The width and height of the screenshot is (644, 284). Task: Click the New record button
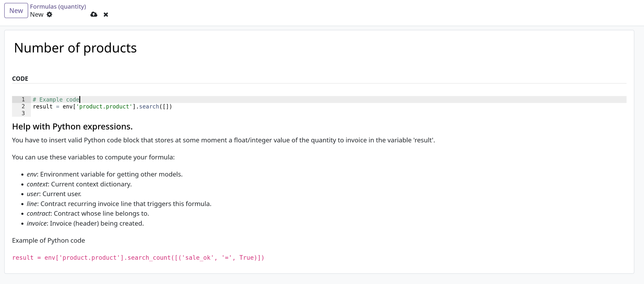(16, 11)
